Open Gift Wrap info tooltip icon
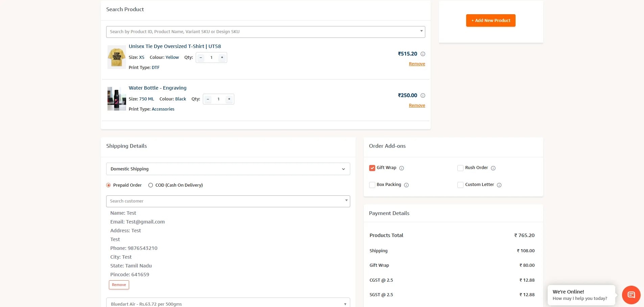 [402, 168]
